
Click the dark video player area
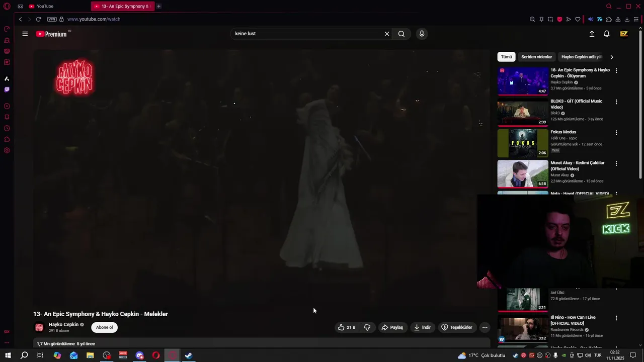click(262, 177)
